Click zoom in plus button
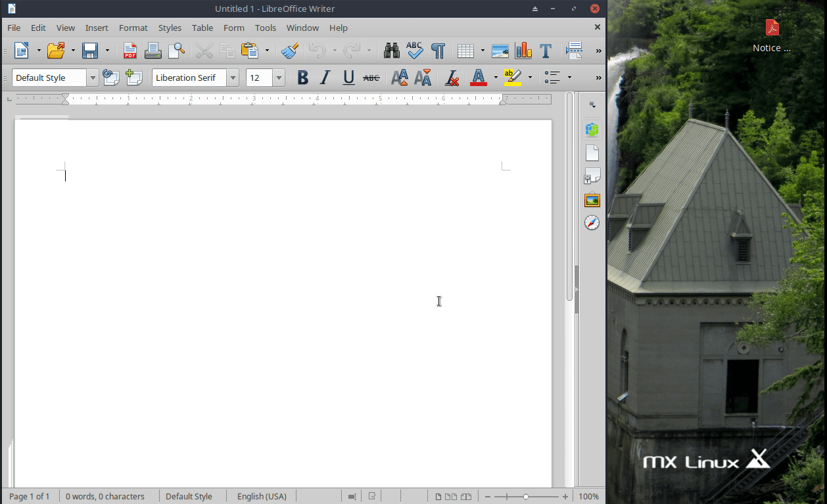Image resolution: width=827 pixels, height=504 pixels. pos(565,497)
